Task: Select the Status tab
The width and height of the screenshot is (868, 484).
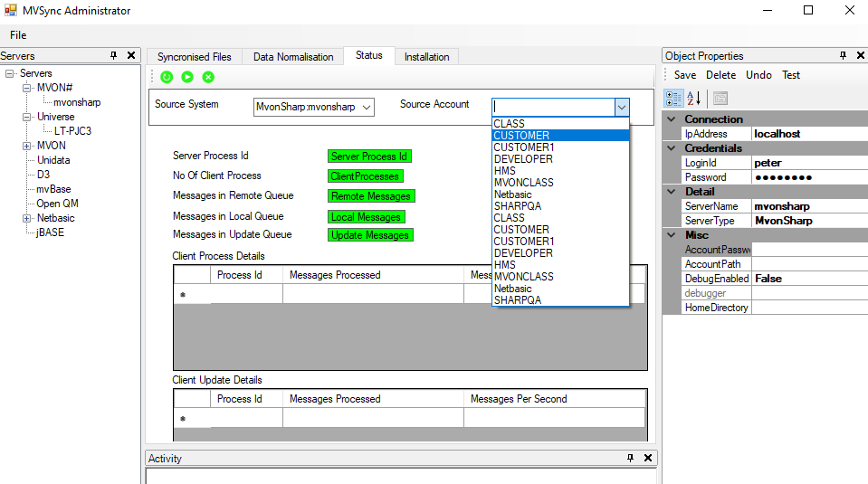Action: (368, 55)
